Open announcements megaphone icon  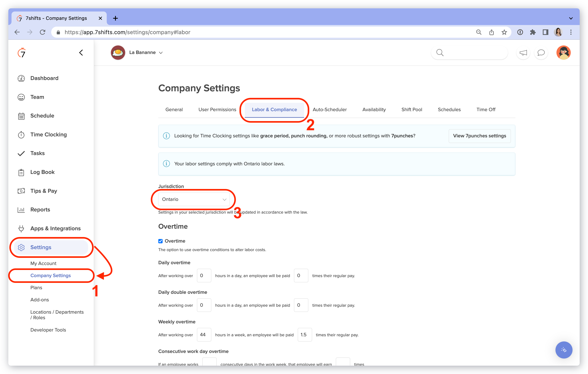point(523,53)
